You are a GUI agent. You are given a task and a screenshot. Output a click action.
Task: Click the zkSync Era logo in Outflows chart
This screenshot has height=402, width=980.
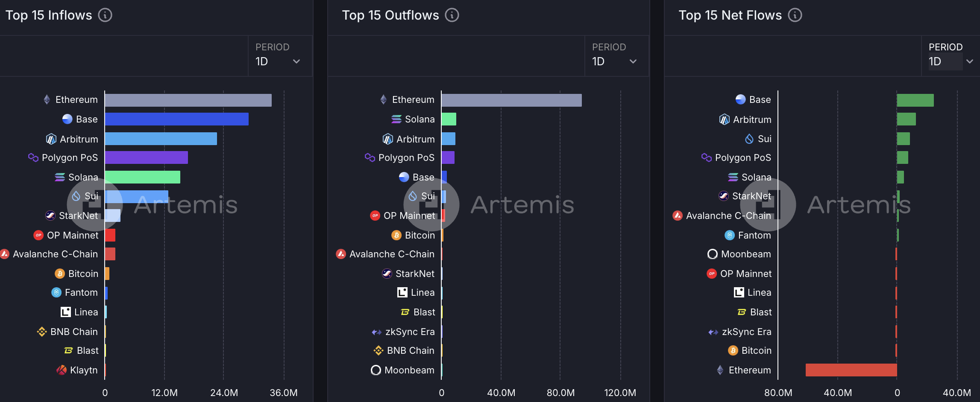point(377,332)
